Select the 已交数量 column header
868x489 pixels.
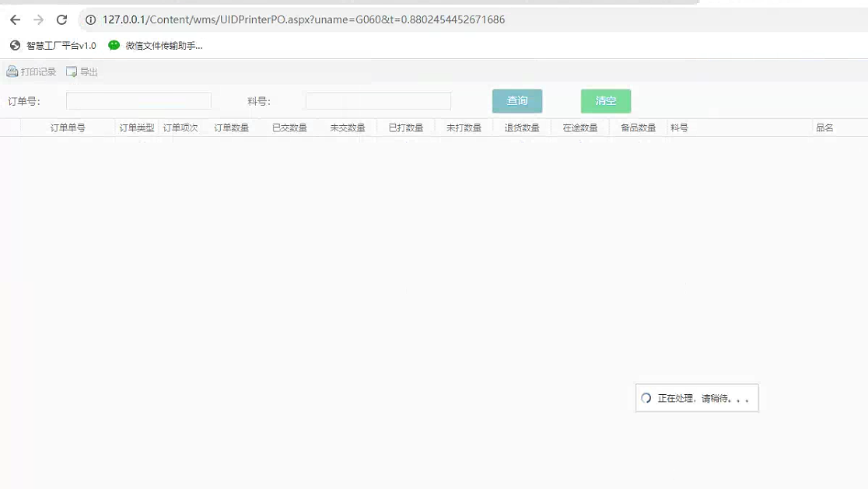pos(289,127)
